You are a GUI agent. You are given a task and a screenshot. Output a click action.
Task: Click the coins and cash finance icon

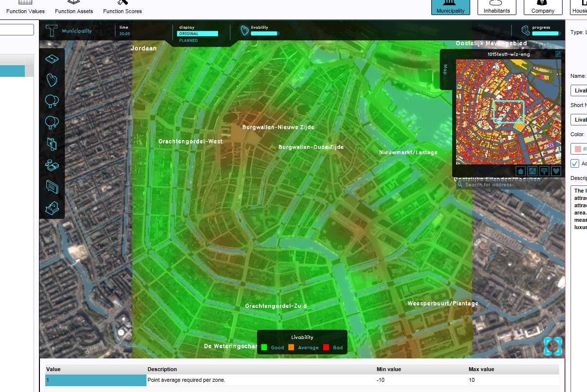(52, 165)
